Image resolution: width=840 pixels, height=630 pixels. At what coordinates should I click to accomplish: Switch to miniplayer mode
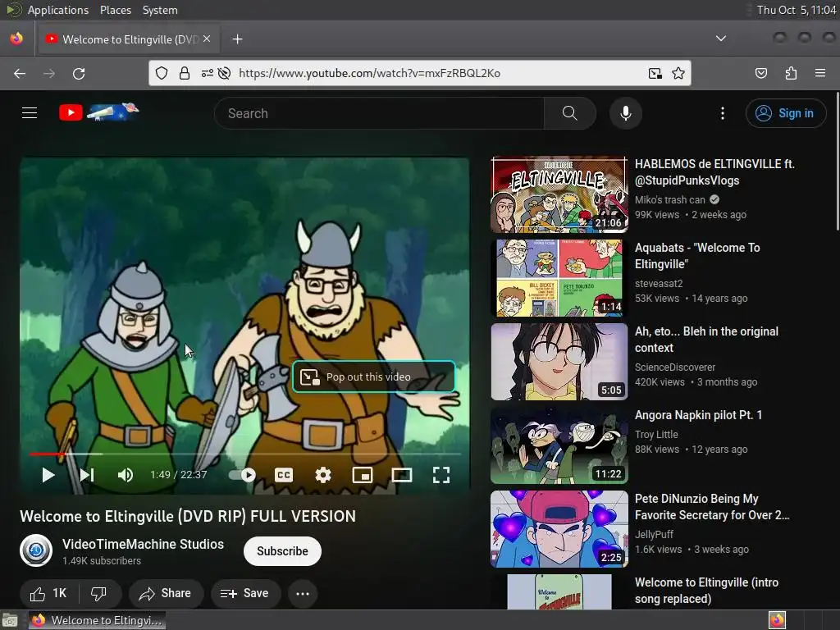363,475
